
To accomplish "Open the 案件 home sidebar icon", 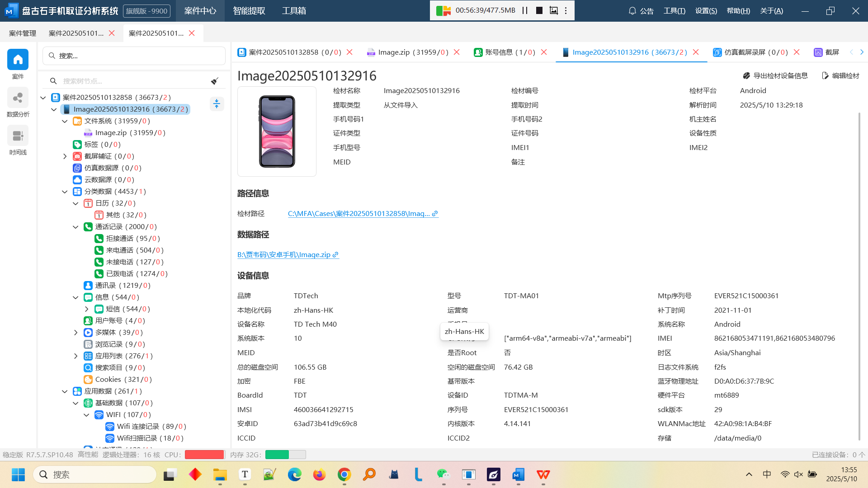I will coord(18,60).
